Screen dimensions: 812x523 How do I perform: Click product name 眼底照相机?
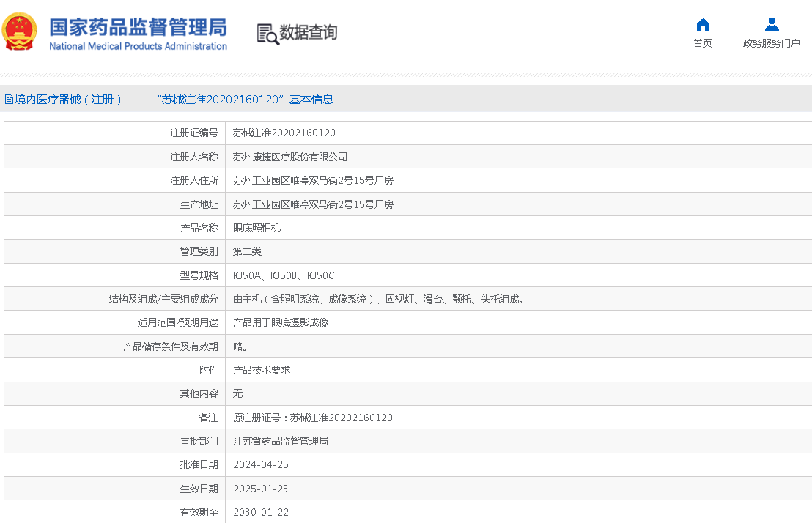[256, 228]
